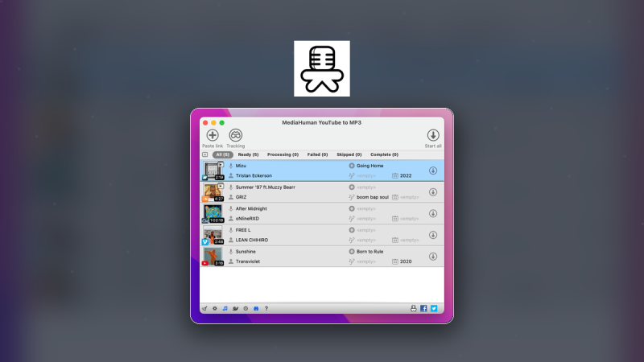
Task: Click the artist "oNlineRXD"
Action: point(247,219)
